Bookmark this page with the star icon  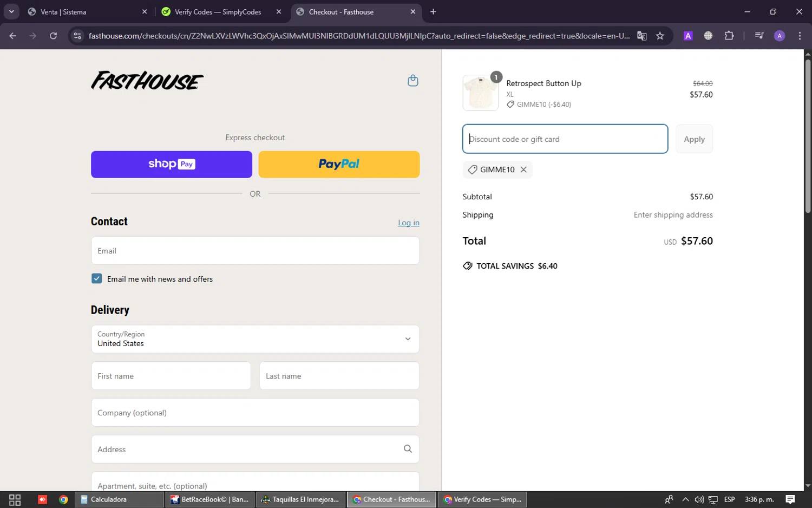pos(660,36)
